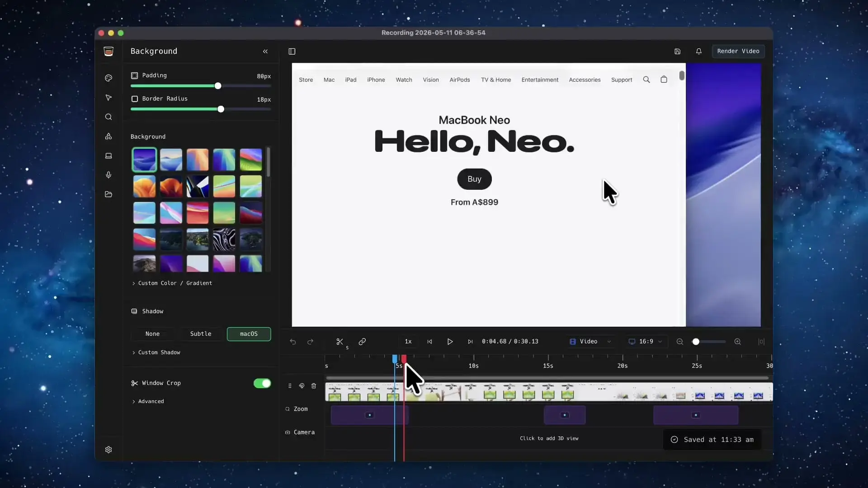The width and height of the screenshot is (868, 488).
Task: Expand Custom Color / Gradient section
Action: 172,283
